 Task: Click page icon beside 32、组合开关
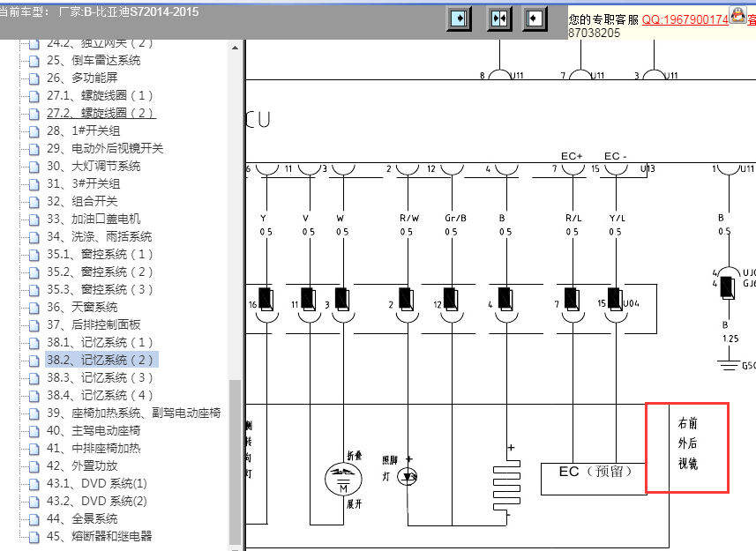34,202
